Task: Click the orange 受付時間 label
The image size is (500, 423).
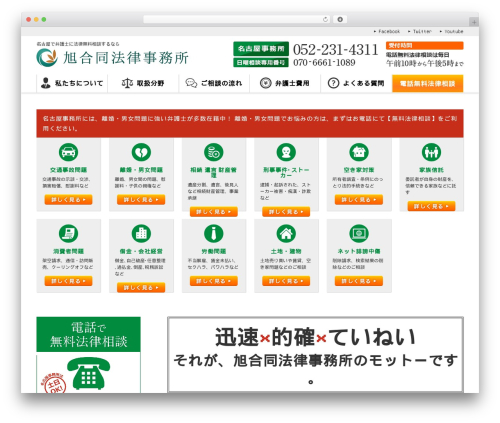Action: (424, 45)
